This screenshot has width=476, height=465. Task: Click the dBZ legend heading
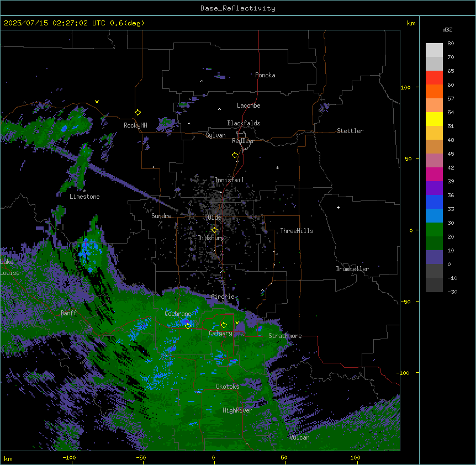[x=447, y=29]
